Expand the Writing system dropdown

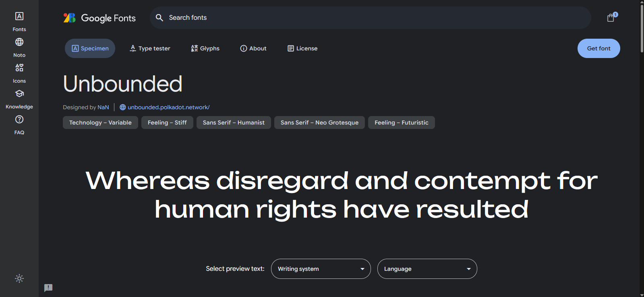pos(321,269)
